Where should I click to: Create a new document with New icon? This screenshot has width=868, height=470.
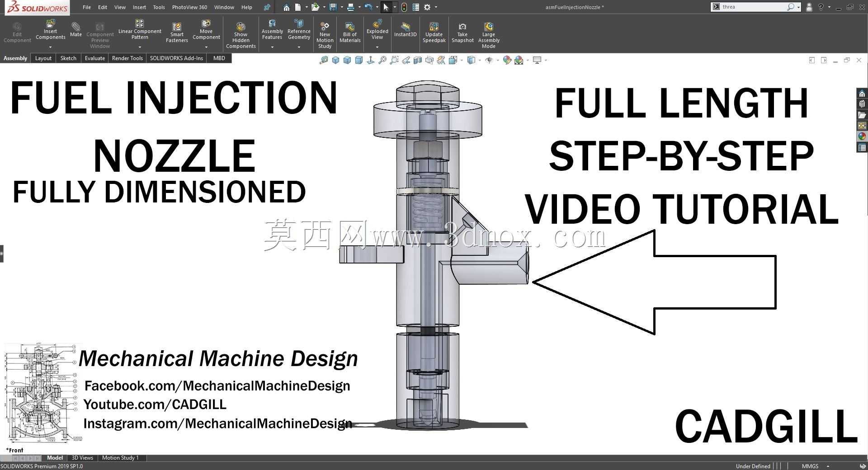pos(297,7)
